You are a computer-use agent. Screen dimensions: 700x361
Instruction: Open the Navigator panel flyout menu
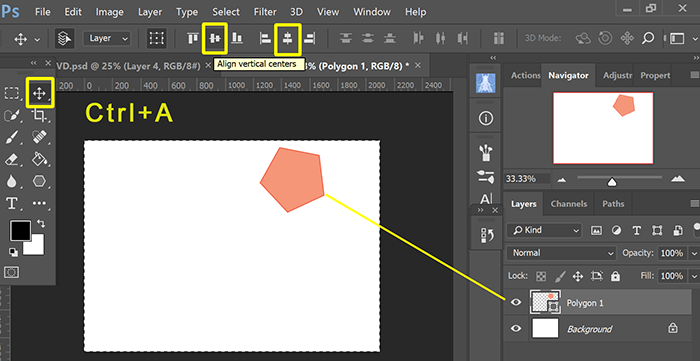tap(694, 75)
